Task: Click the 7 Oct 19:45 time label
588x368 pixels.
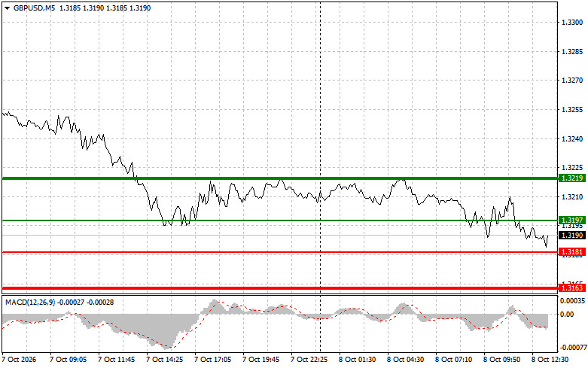Action: click(x=261, y=360)
